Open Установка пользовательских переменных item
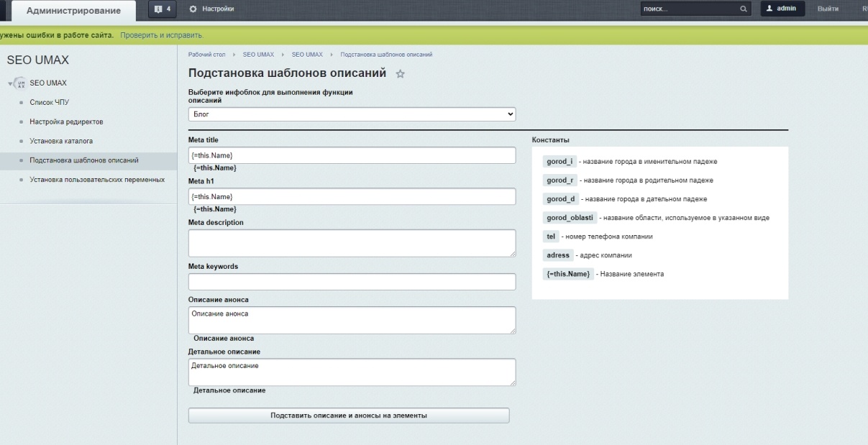 (x=97, y=180)
